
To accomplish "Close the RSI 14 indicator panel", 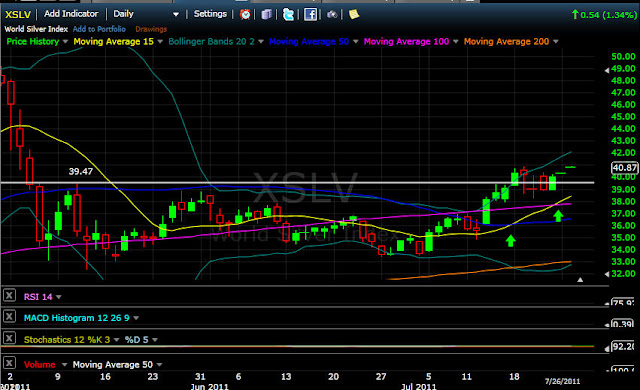I will 9,295.
